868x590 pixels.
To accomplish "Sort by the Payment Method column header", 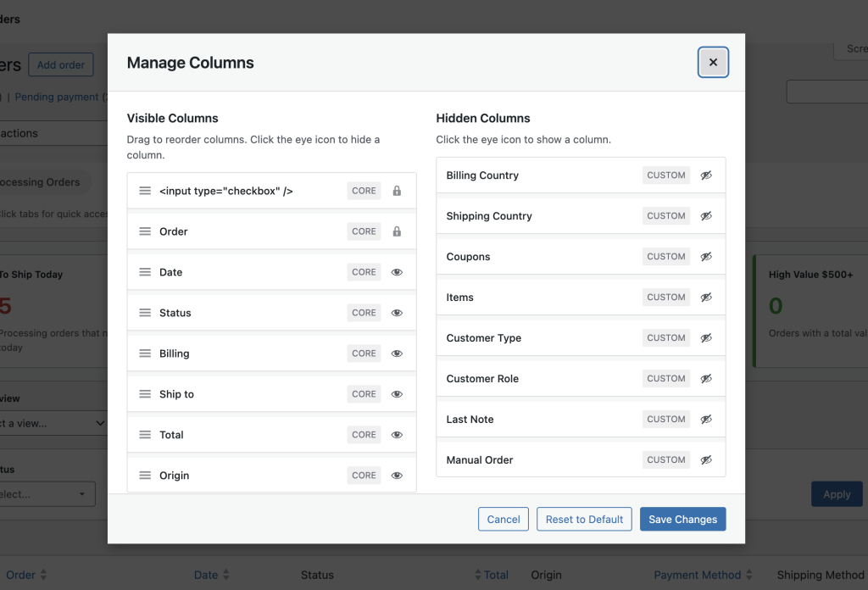I will [698, 575].
